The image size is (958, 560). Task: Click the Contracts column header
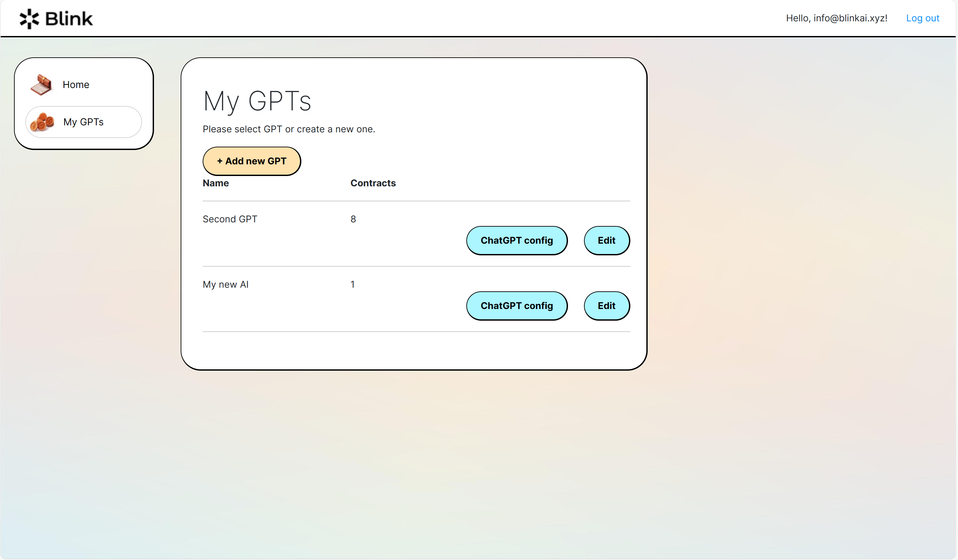coord(373,183)
